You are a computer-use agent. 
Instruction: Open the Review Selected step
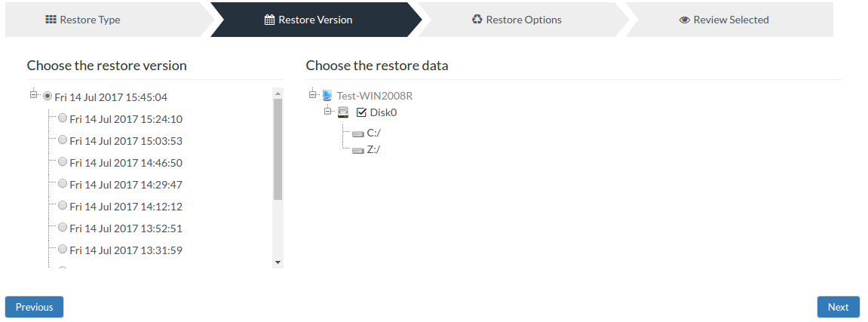pyautogui.click(x=729, y=20)
